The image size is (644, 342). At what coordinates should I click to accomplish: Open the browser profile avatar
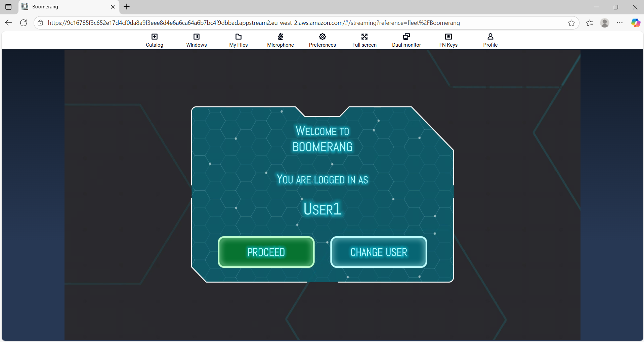(605, 23)
